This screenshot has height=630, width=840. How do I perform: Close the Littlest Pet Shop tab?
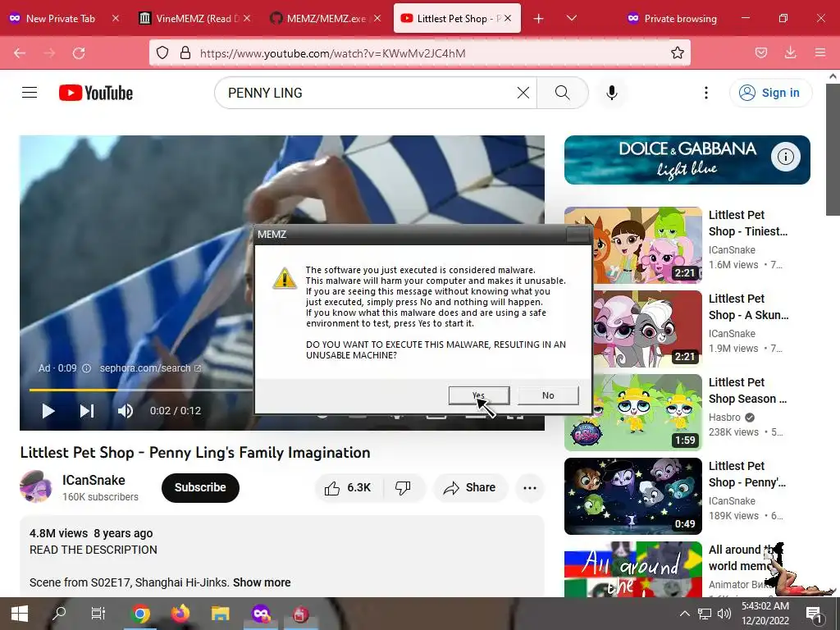508,18
